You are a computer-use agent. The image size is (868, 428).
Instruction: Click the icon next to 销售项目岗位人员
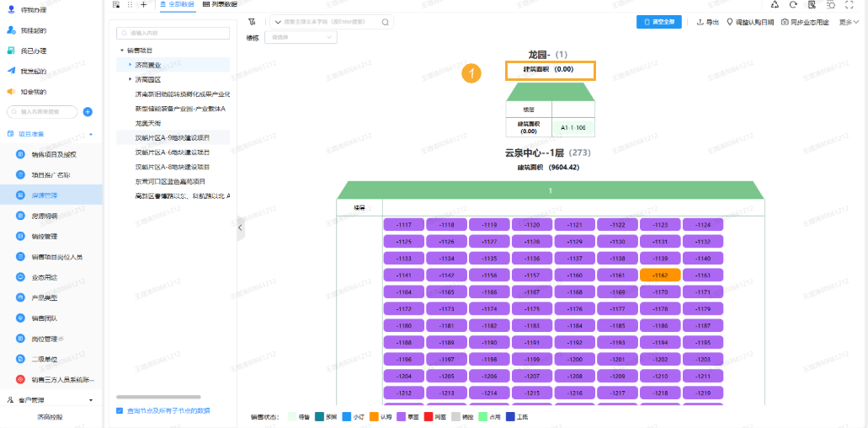20,257
